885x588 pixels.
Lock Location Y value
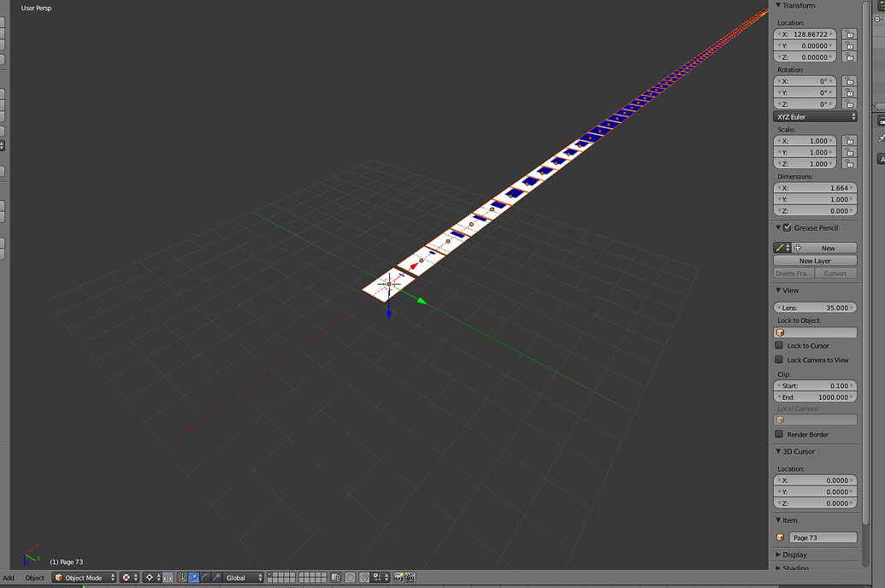click(x=849, y=45)
